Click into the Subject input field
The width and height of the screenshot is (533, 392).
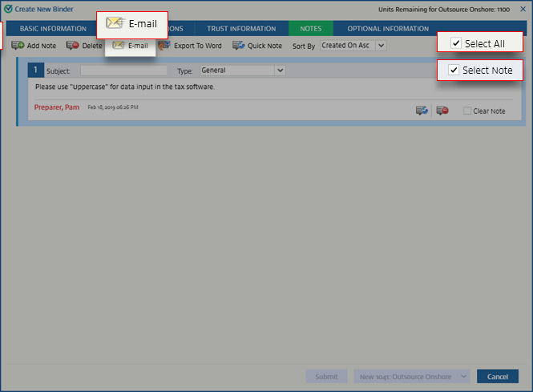pyautogui.click(x=123, y=71)
